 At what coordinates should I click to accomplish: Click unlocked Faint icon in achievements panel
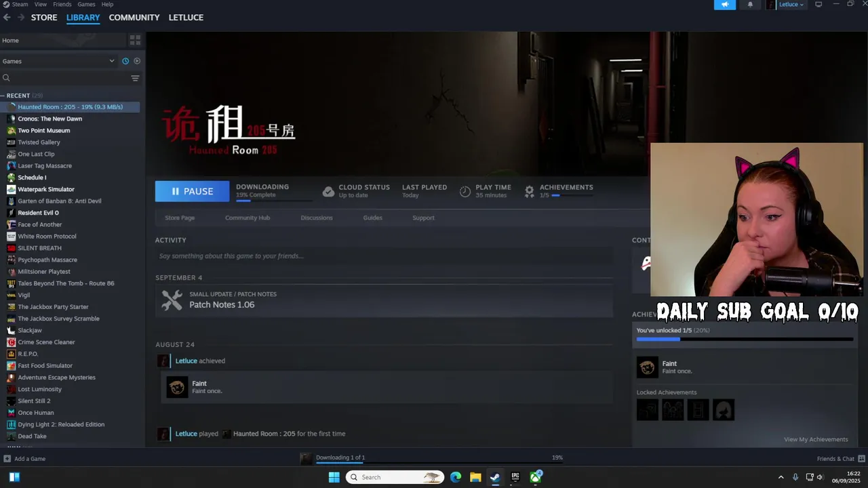(x=648, y=367)
